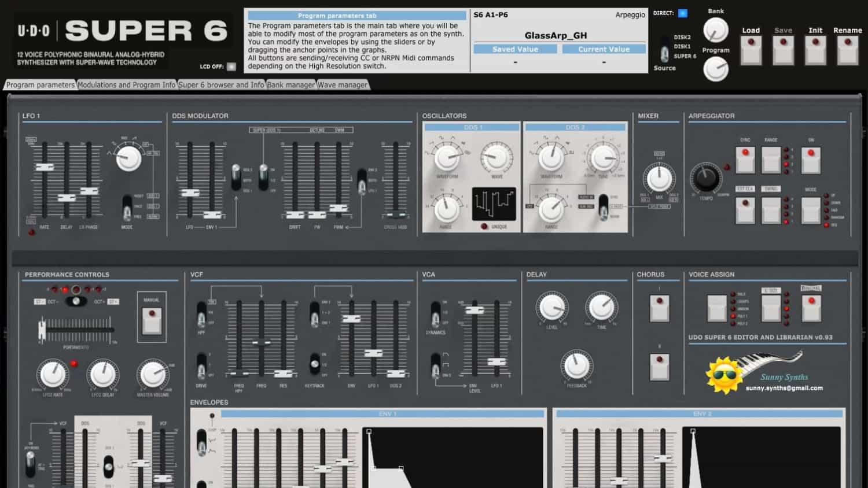Click the Load button
The height and width of the screenshot is (488, 868).
(751, 50)
